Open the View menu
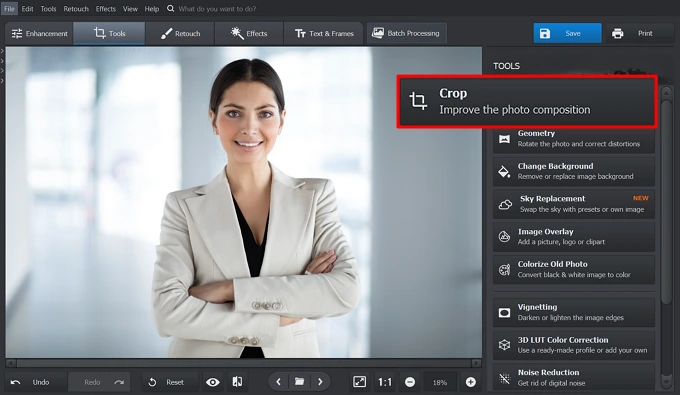This screenshot has width=680, height=395. [x=130, y=9]
